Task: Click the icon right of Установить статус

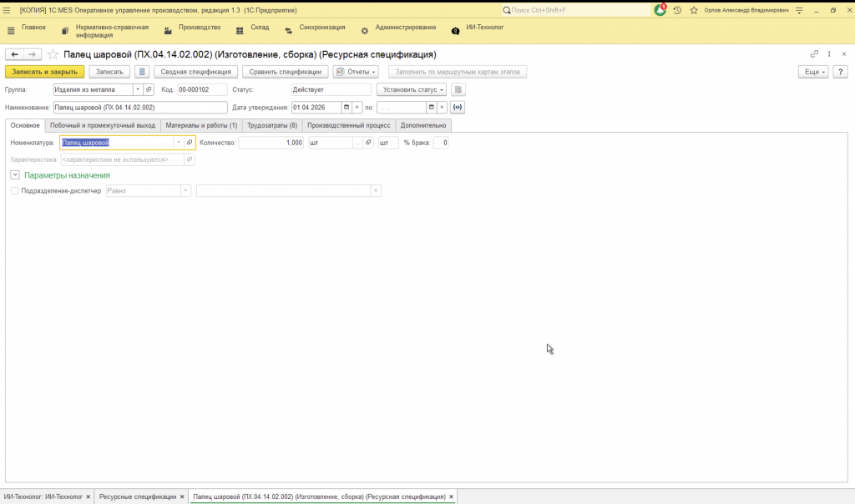Action: pos(458,89)
